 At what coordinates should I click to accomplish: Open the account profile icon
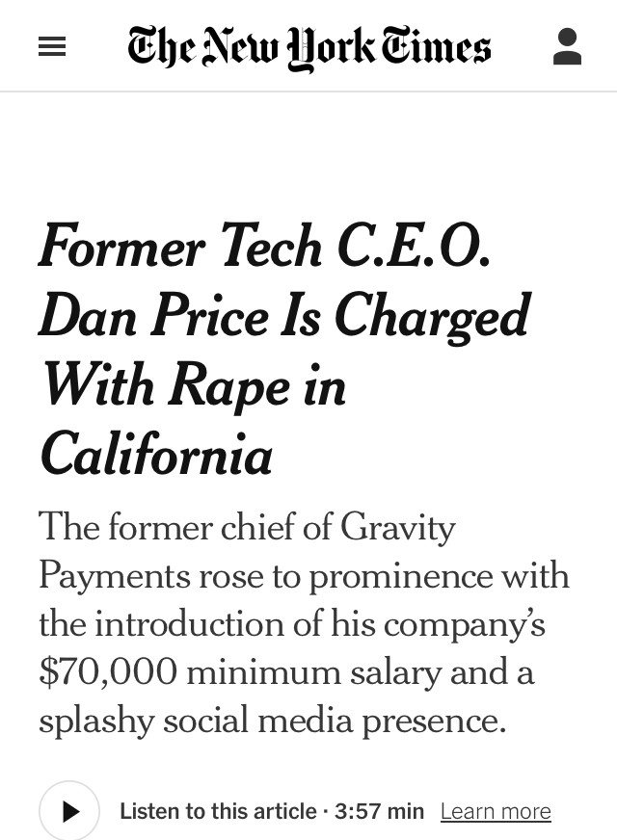(x=567, y=46)
